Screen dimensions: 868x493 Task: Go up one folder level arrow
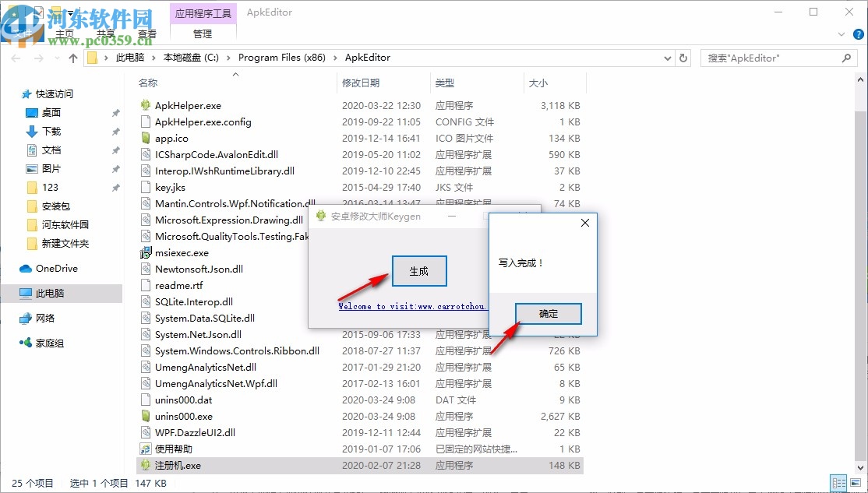pos(73,58)
